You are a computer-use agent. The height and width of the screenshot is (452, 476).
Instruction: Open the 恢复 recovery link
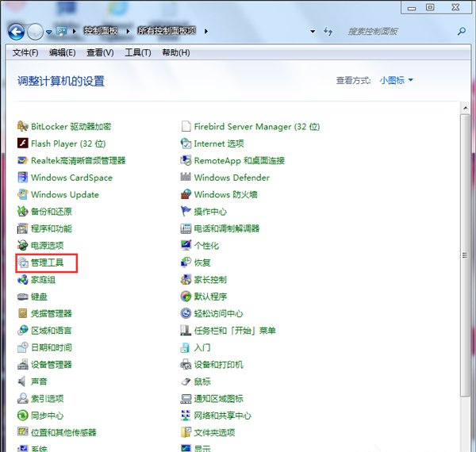click(202, 262)
